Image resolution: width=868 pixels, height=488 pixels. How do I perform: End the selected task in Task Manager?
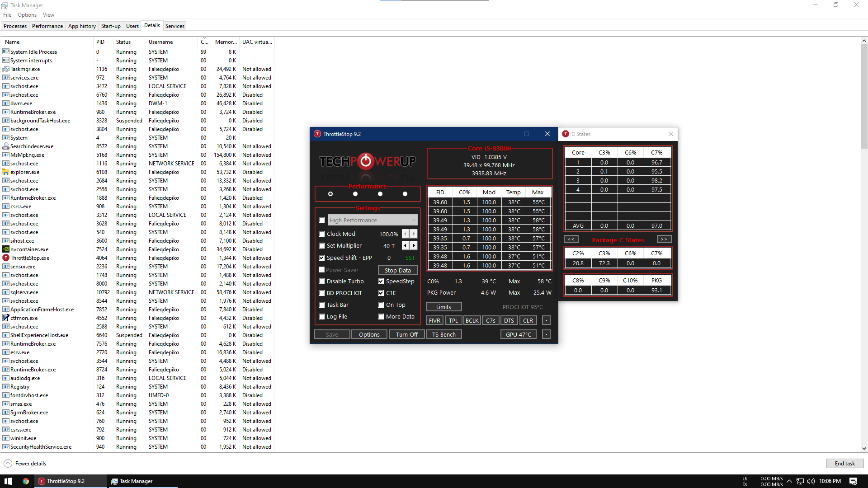coord(845,464)
